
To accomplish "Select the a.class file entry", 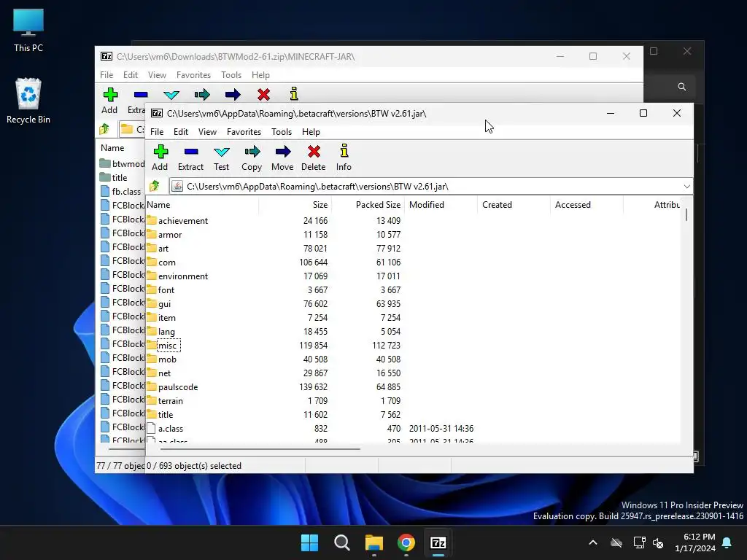I will pyautogui.click(x=171, y=429).
